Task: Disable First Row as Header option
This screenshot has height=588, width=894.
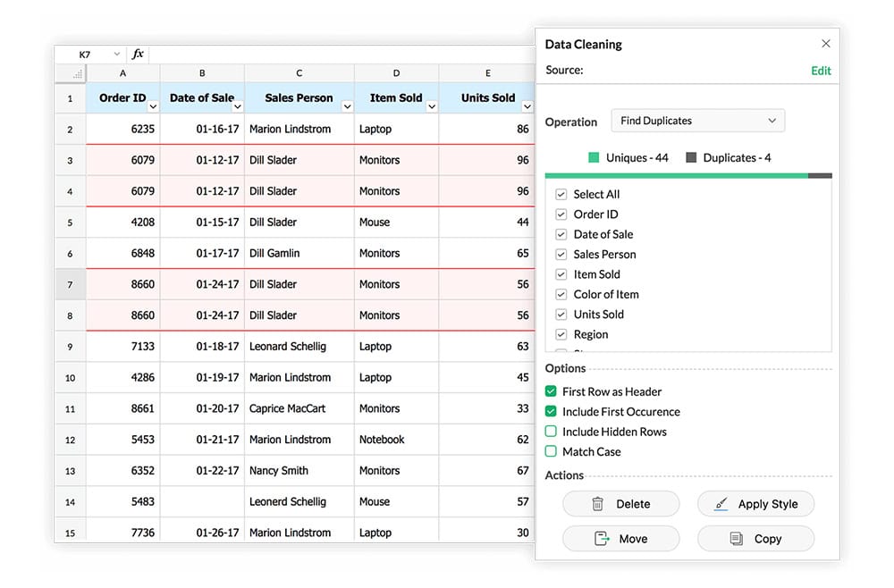Action: click(551, 391)
